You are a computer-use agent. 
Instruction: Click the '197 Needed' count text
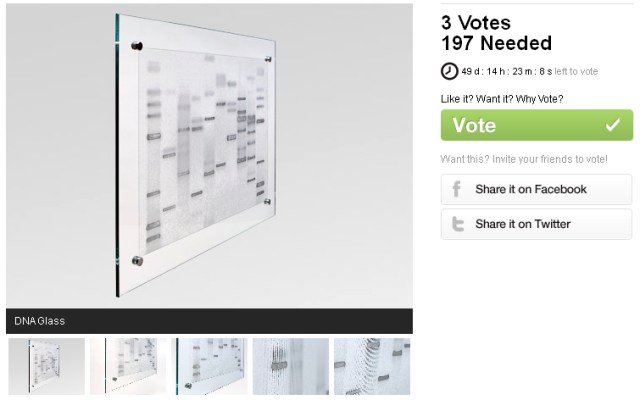tap(496, 44)
